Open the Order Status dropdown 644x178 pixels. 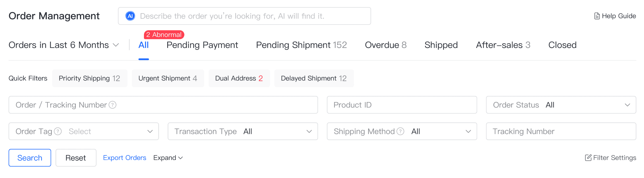pyautogui.click(x=561, y=105)
